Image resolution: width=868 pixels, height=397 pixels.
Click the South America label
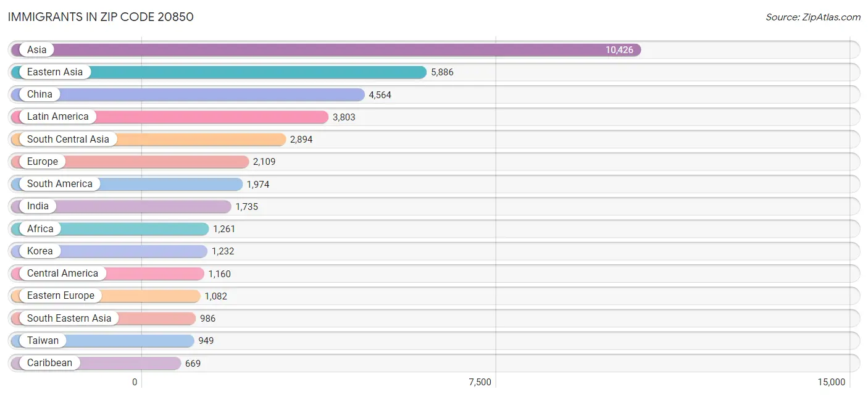tap(59, 183)
